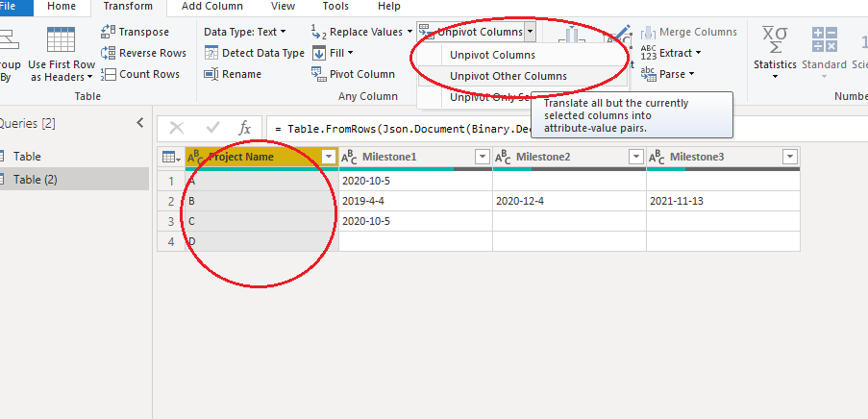The height and width of the screenshot is (419, 868).
Task: Expand the Fill dropdown arrow
Action: (x=351, y=53)
